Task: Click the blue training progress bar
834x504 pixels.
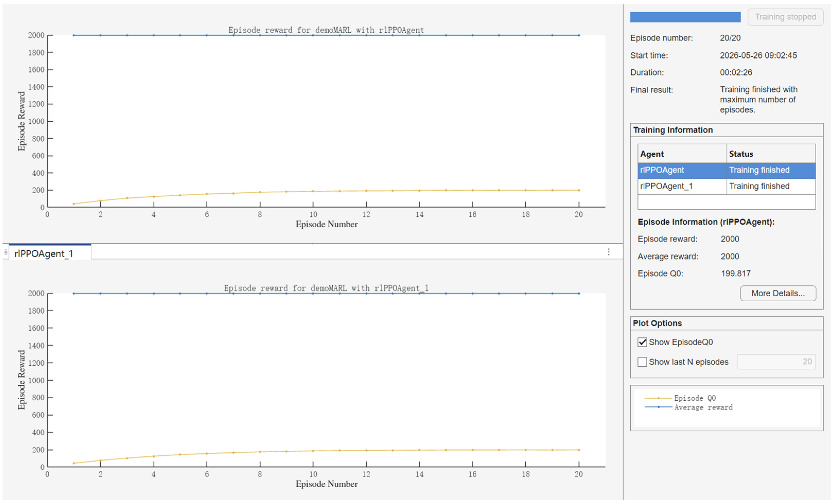Action: pos(685,17)
